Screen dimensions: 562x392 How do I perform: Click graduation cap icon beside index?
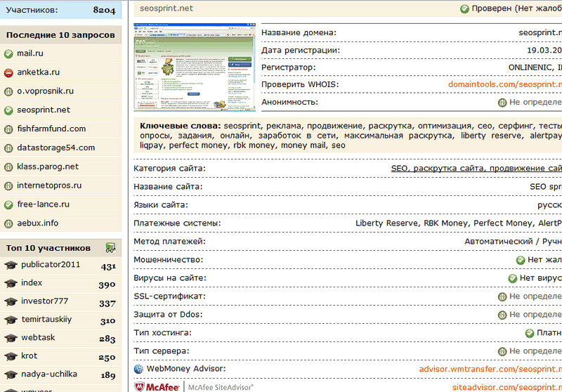[x=11, y=283]
